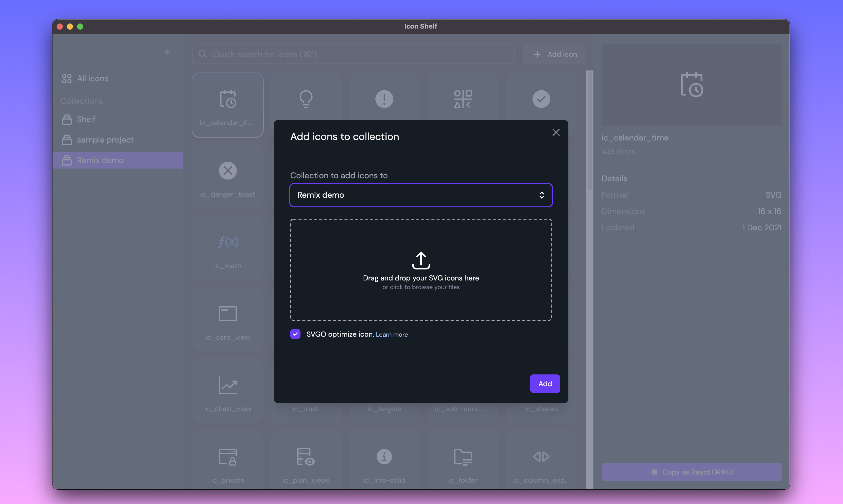Uncheck the SVGO optimize icon checkbox
Viewport: 843px width, 504px height.
[295, 334]
